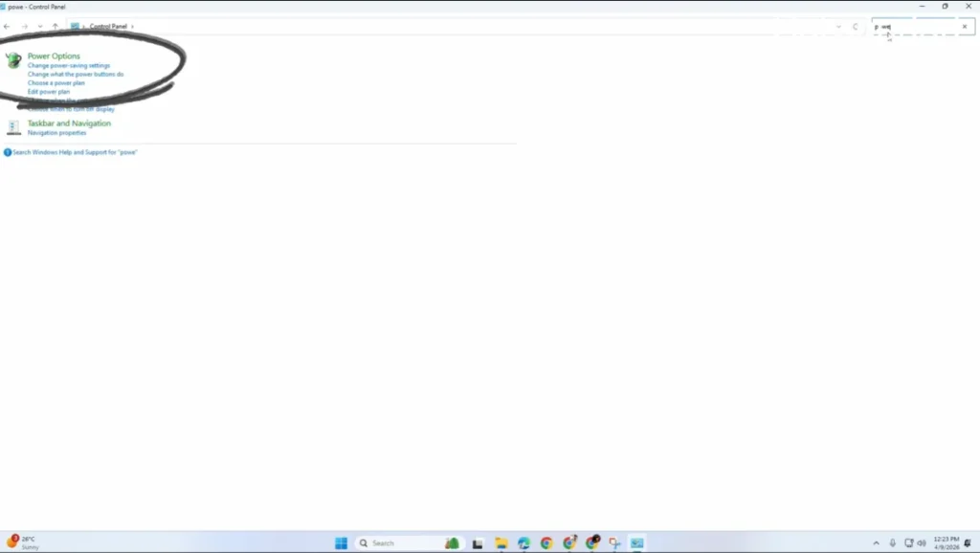This screenshot has height=553, width=980.
Task: Click the back navigation arrow
Action: [7, 26]
